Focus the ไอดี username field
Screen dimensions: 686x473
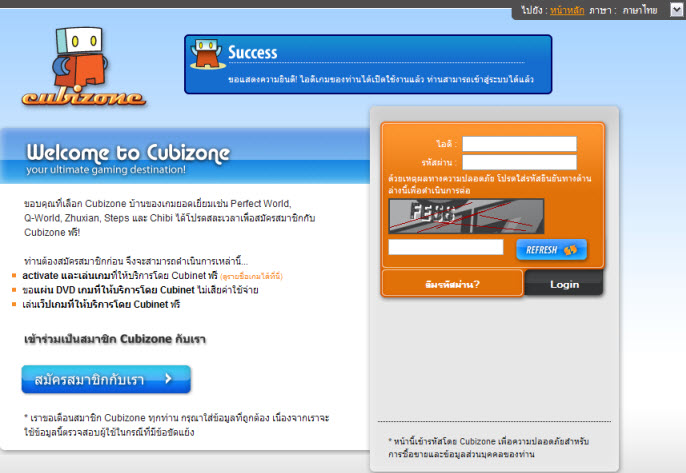(519, 144)
